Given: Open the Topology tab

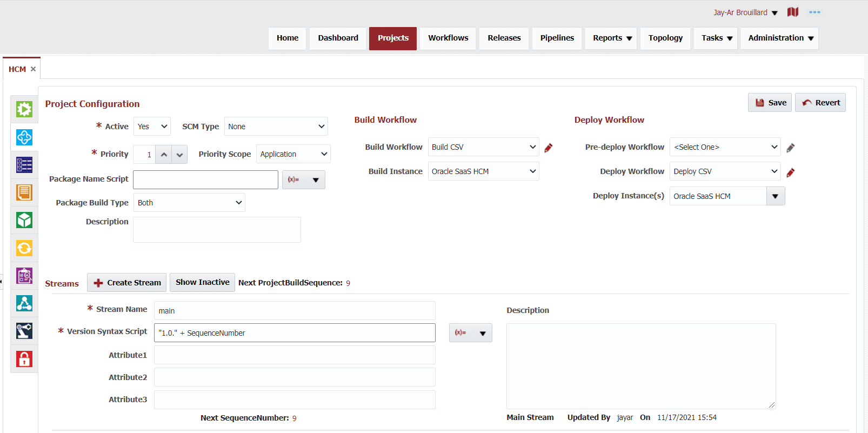Looking at the screenshot, I should [x=665, y=38].
